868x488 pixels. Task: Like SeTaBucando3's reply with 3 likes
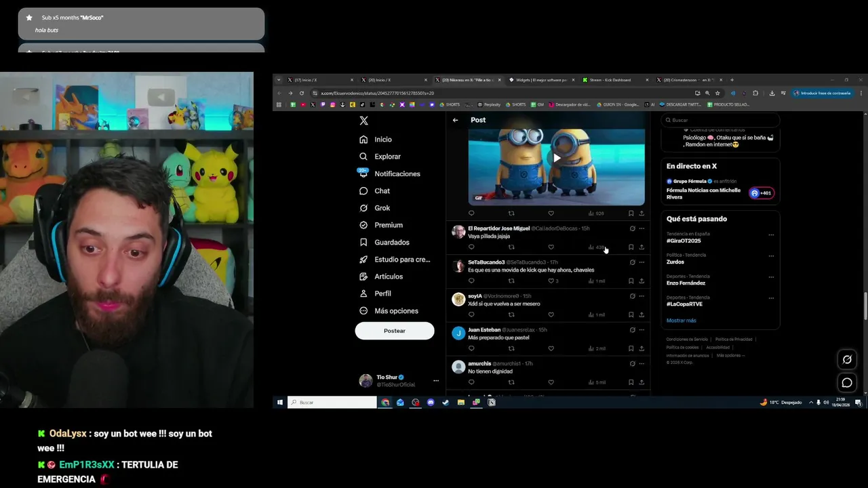click(552, 281)
